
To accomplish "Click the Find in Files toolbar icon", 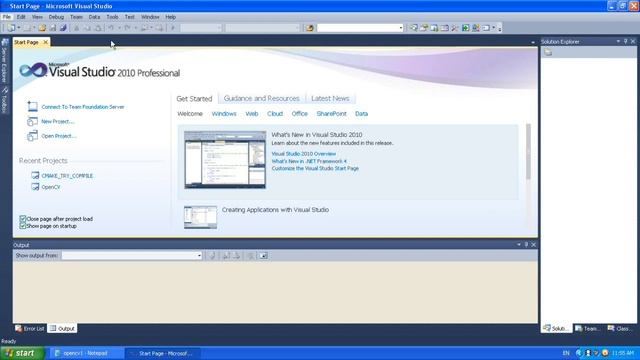I will tap(310, 28).
